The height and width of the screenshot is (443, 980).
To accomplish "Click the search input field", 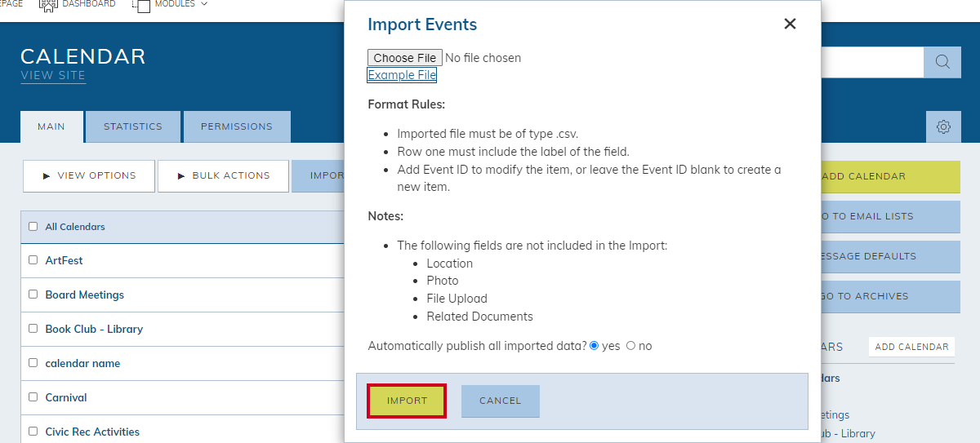I will 872,62.
